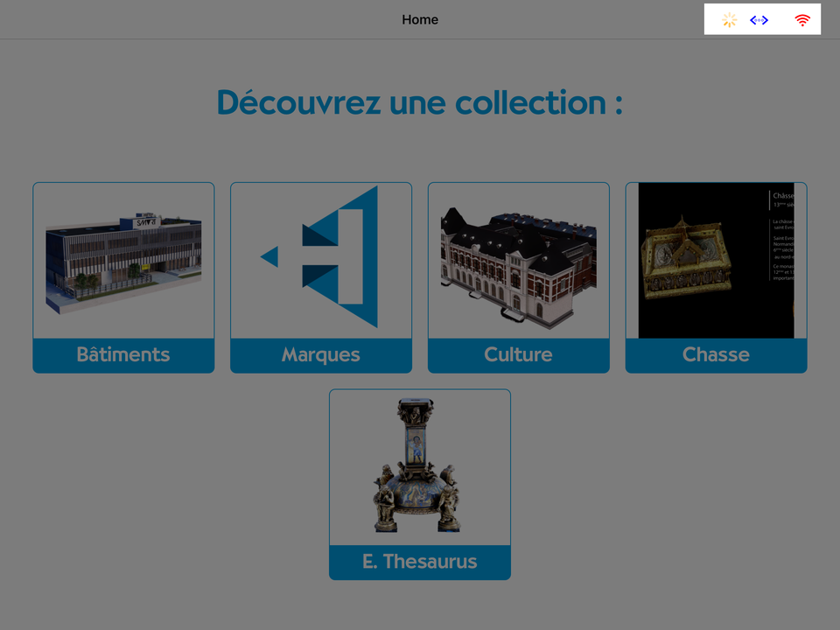Toggle the sync indicator in the toolbar

tap(760, 19)
